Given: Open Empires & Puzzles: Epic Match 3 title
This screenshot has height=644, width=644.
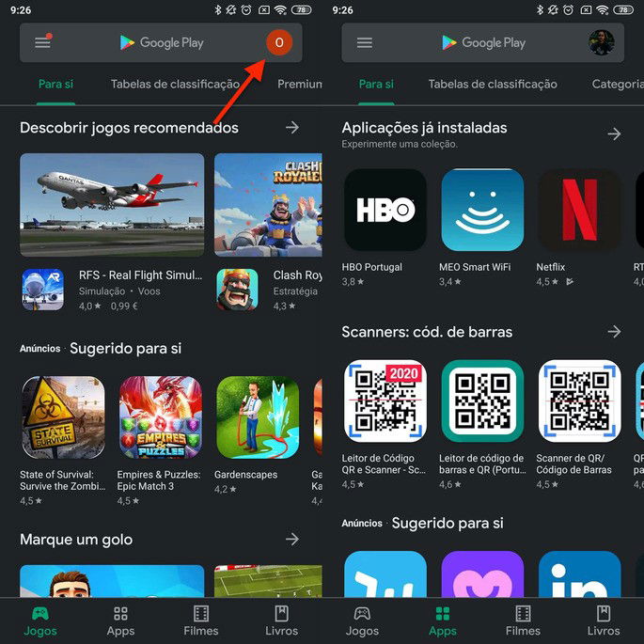Looking at the screenshot, I should click(159, 480).
